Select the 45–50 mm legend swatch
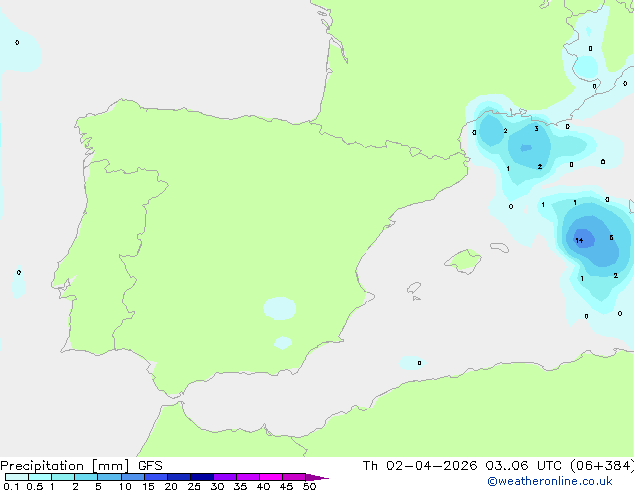Screen dimensions: 634x490 pos(294,477)
